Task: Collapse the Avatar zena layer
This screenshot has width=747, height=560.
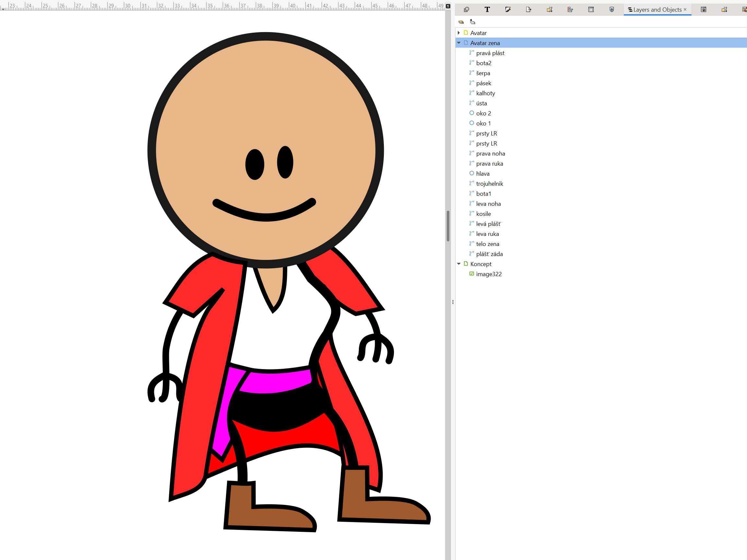Action: tap(458, 43)
